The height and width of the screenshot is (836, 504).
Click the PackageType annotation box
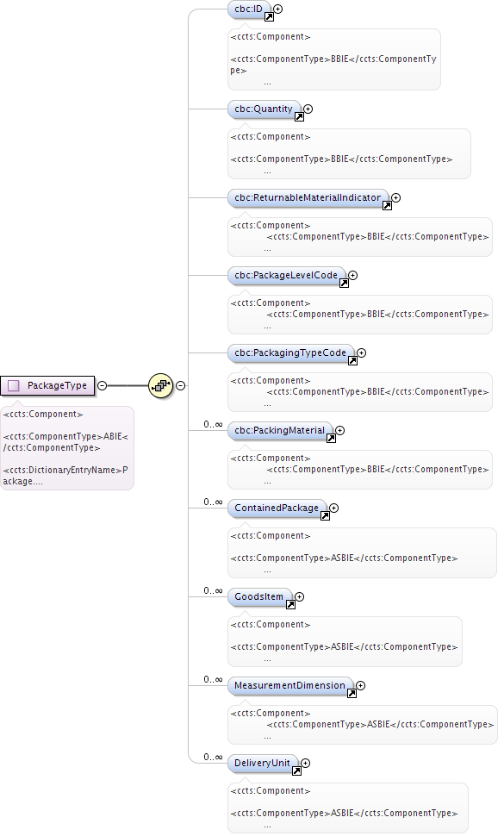67,448
